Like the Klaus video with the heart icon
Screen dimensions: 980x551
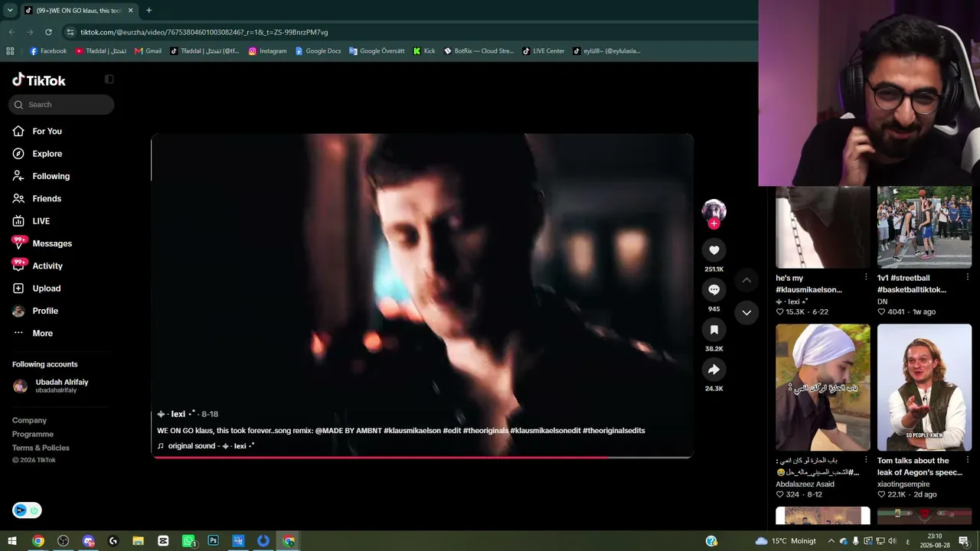point(714,250)
